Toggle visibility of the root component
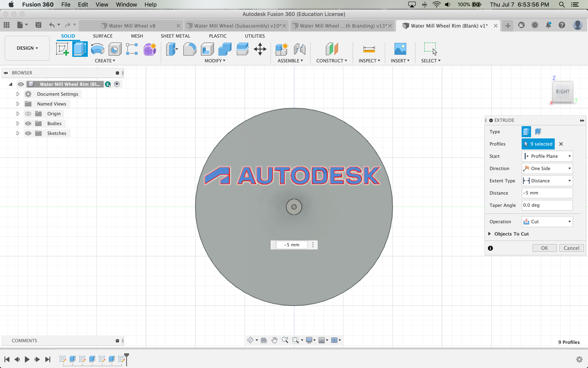The width and height of the screenshot is (588, 368). coord(21,84)
